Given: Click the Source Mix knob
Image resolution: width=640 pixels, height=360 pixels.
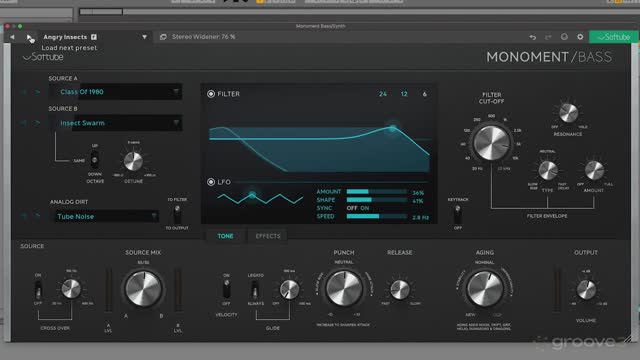Looking at the screenshot, I should coord(143,289).
